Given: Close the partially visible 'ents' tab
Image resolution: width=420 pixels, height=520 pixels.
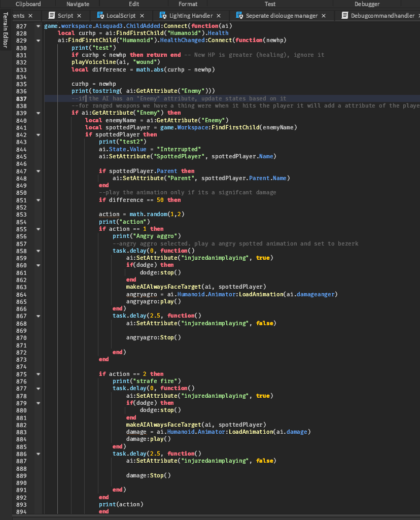Looking at the screenshot, I should 30,16.
